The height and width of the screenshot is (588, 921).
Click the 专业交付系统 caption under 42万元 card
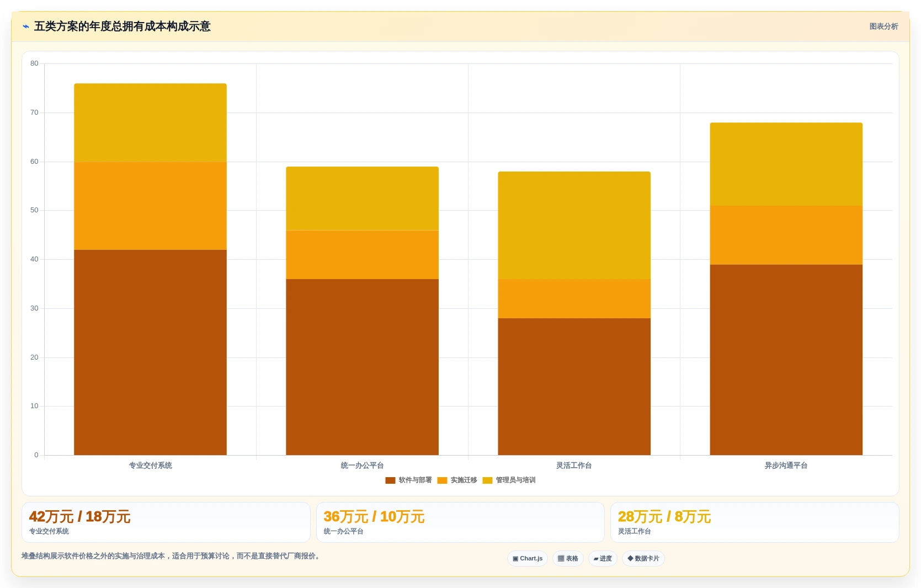(x=49, y=531)
